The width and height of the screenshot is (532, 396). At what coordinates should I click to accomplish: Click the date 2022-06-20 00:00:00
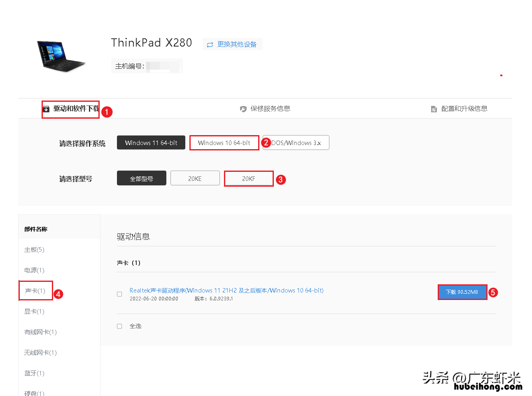(154, 299)
